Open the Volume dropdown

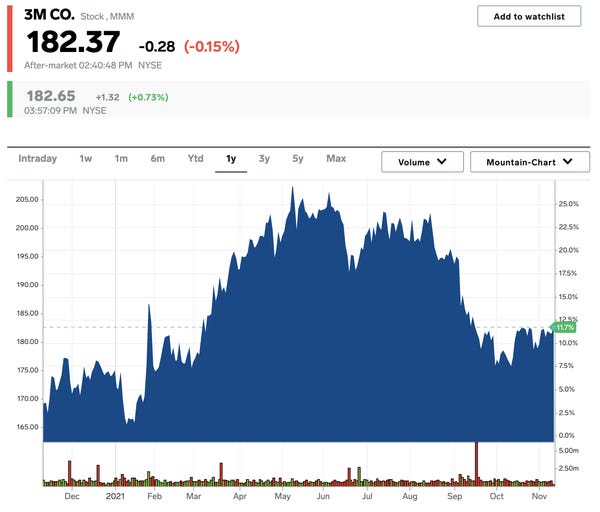tap(422, 162)
